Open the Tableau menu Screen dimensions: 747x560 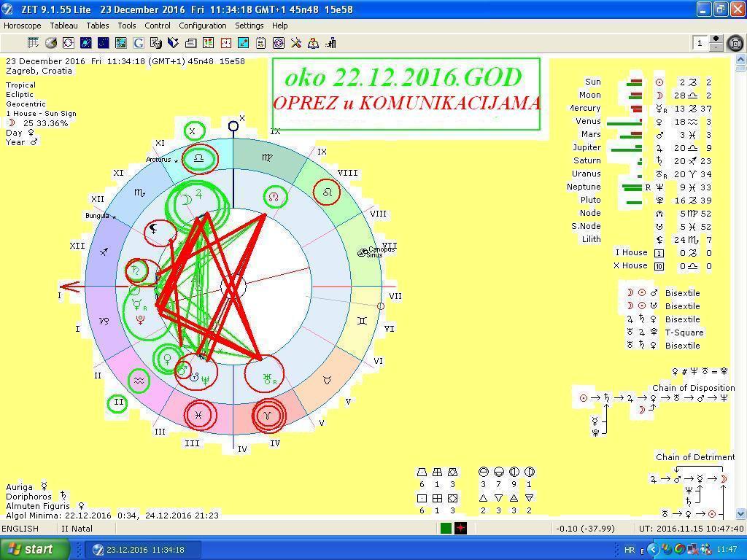point(64,26)
